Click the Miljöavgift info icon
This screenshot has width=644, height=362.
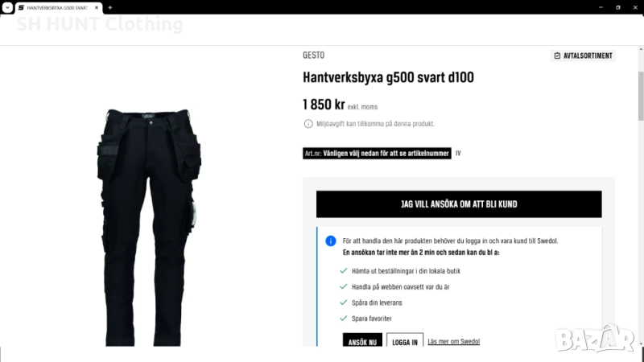point(308,124)
